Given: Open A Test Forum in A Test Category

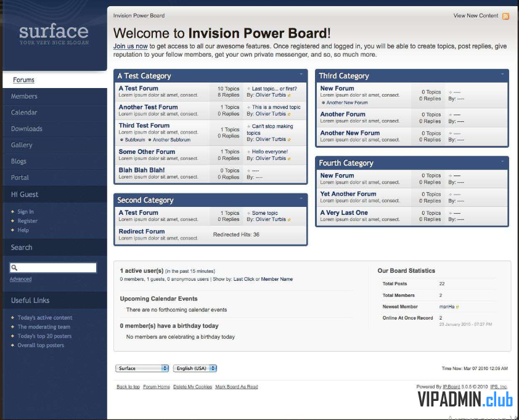Looking at the screenshot, I should [x=138, y=88].
